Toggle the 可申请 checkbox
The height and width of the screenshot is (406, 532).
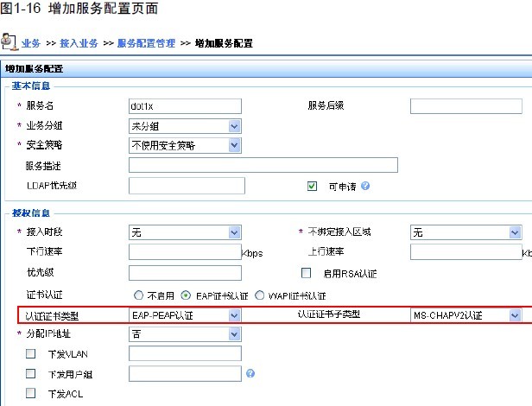point(313,186)
